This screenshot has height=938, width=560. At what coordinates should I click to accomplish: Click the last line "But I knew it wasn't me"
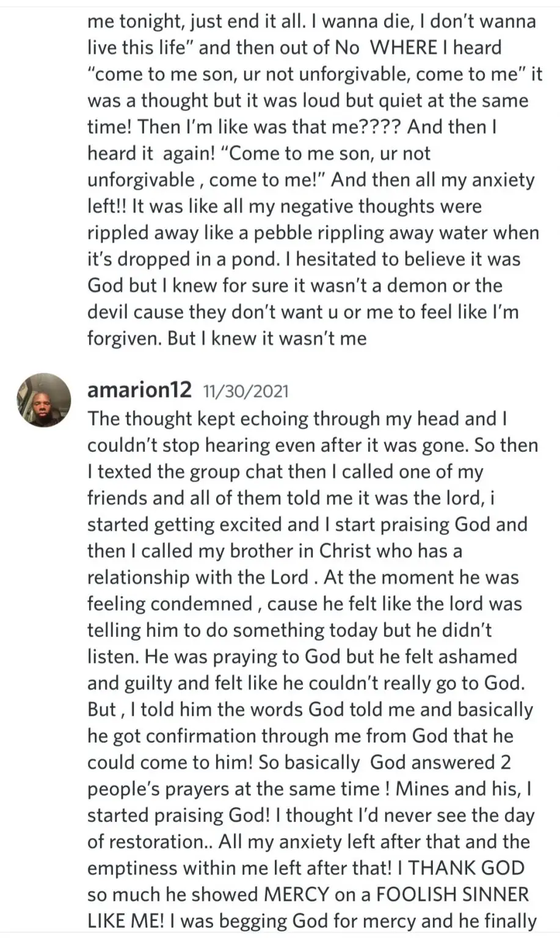click(x=227, y=338)
